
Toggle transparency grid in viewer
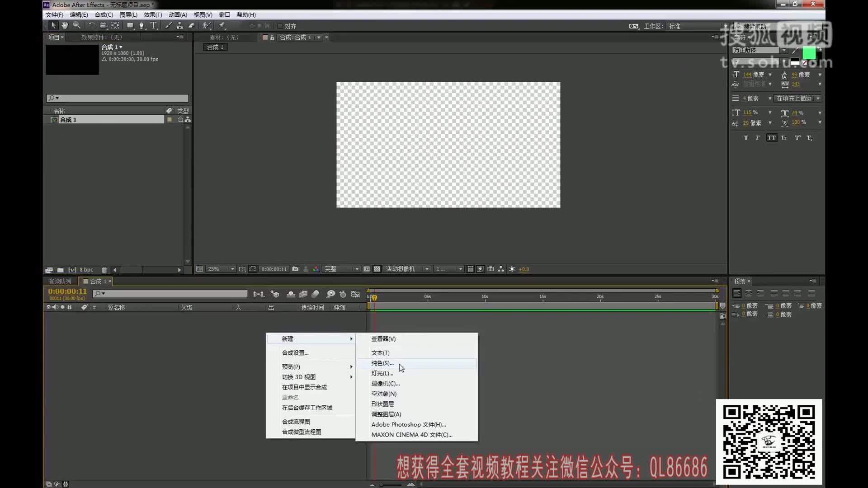377,269
